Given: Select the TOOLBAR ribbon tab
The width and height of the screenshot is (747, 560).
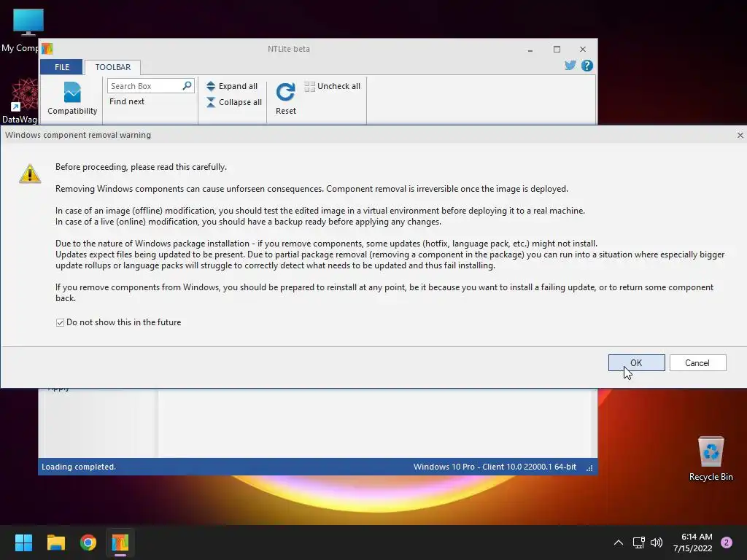Looking at the screenshot, I should (x=113, y=67).
